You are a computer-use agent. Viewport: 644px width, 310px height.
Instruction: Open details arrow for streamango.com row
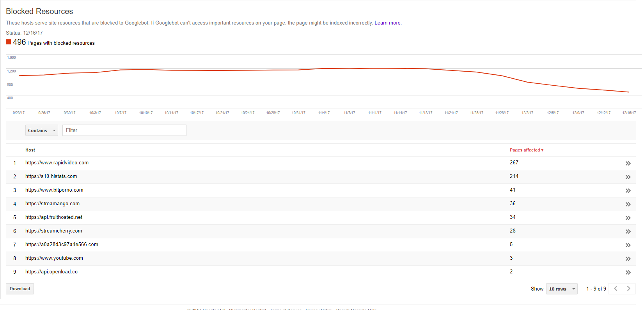[x=628, y=204]
